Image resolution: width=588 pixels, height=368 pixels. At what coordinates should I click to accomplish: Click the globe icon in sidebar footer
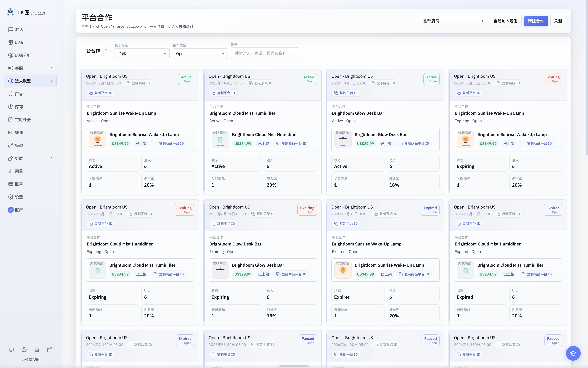click(24, 350)
